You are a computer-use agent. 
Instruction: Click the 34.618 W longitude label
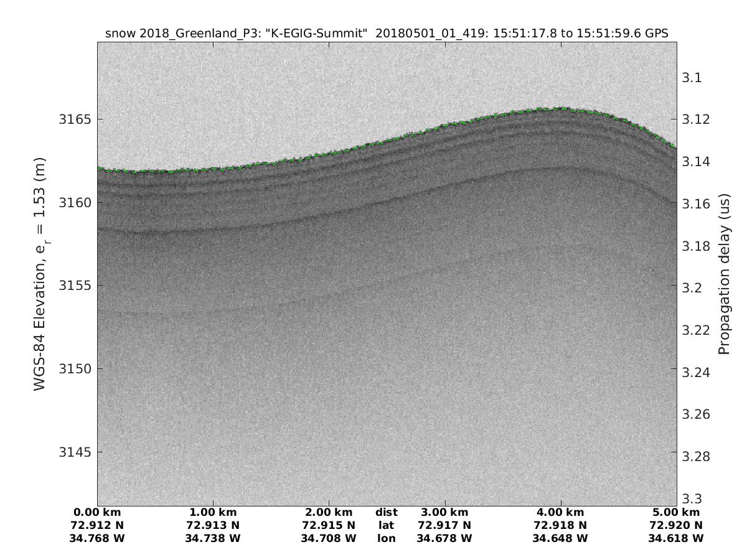676,538
